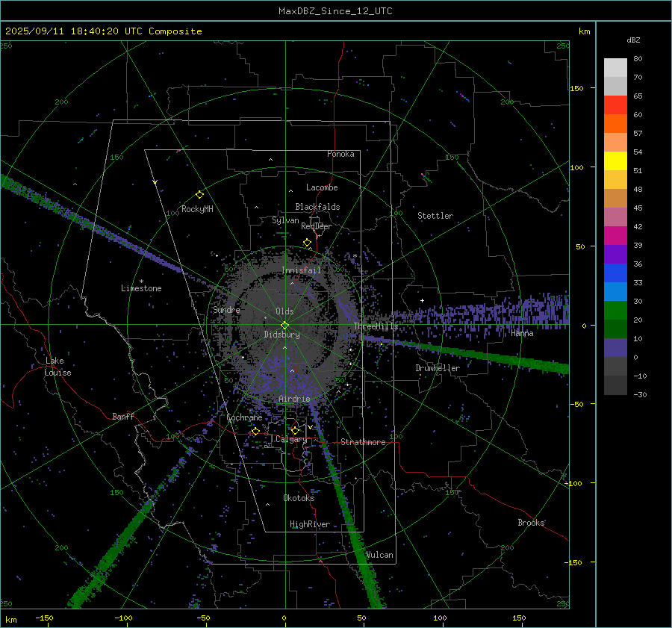Image resolution: width=672 pixels, height=628 pixels.
Task: Click the 150 tick label on right axis
Action: (x=576, y=88)
